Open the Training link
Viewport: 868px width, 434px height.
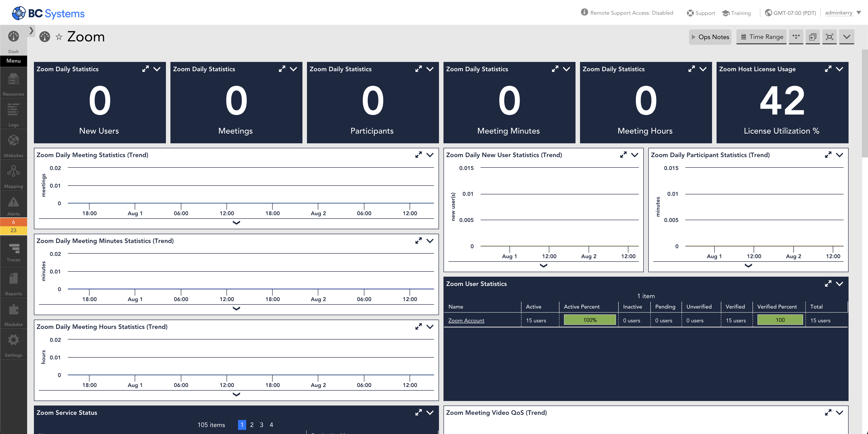[736, 13]
